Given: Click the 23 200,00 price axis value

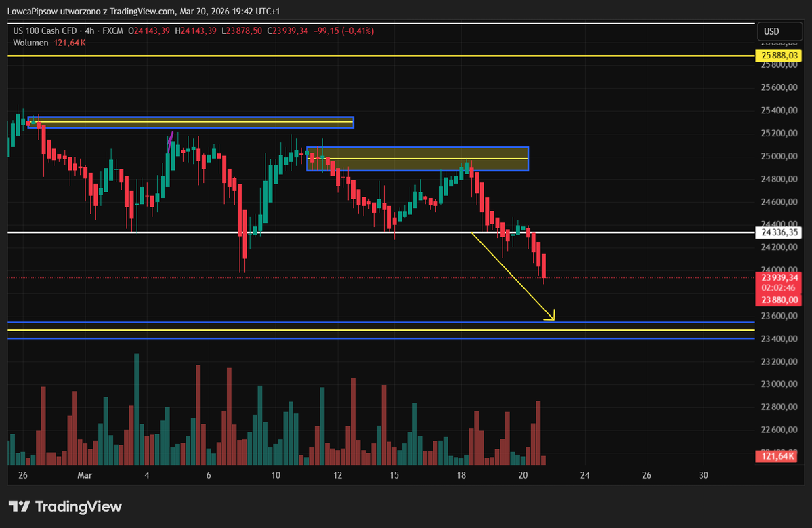Looking at the screenshot, I should coord(779,361).
